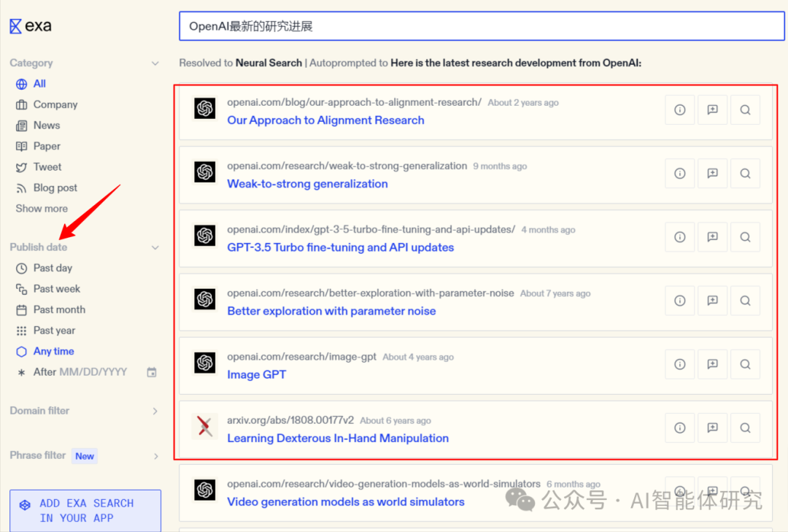This screenshot has width=788, height=532.
Task: Select Any time publish date option
Action: pyautogui.click(x=45, y=352)
